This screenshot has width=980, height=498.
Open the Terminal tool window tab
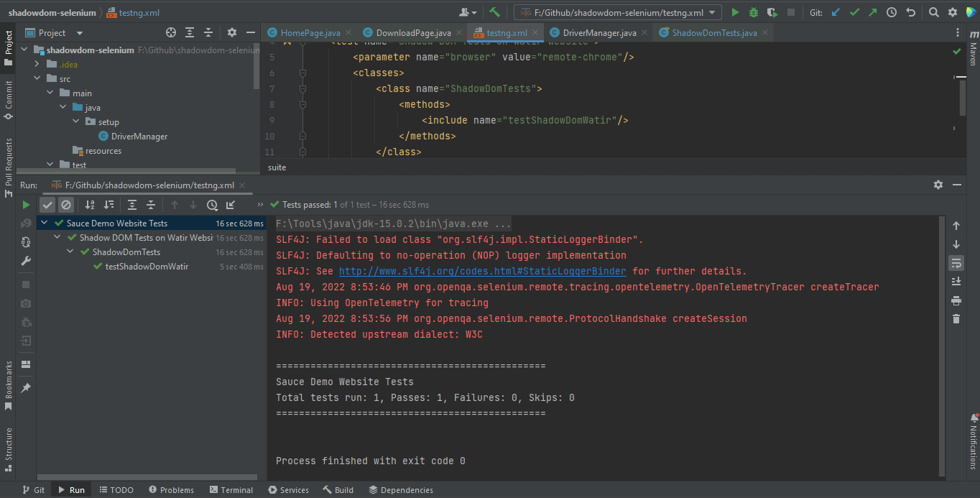coord(230,490)
